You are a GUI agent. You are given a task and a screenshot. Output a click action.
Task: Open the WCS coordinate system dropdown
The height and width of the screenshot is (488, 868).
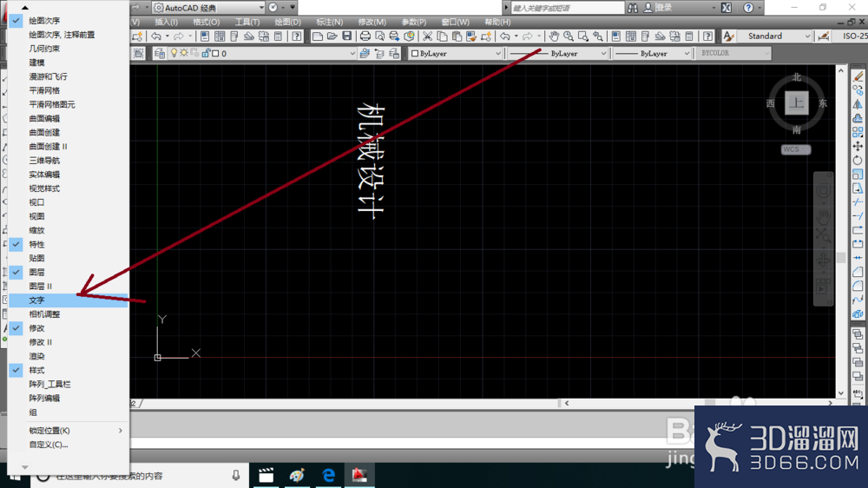[796, 149]
